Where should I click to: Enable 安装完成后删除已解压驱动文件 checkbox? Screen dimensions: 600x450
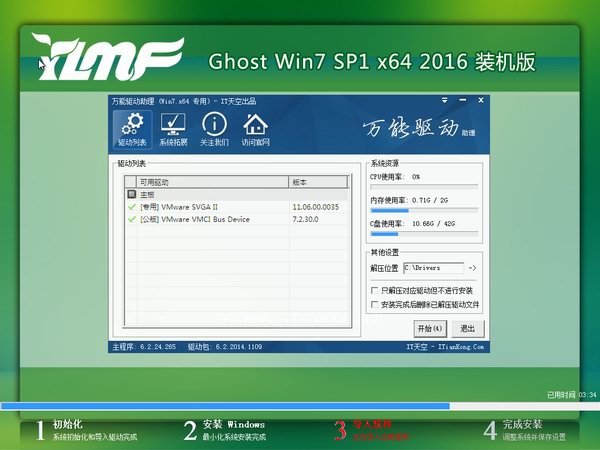coord(374,304)
